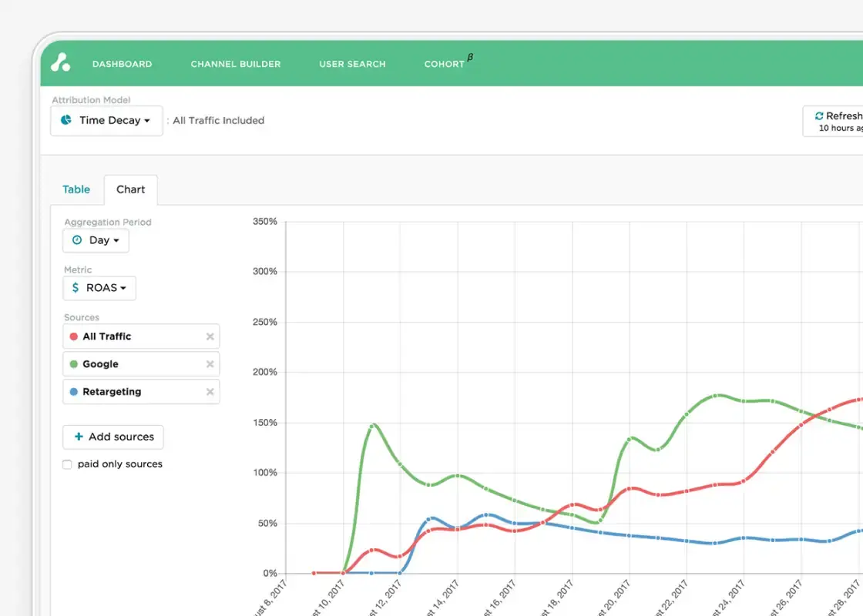The image size is (863, 616).
Task: Open the Channel Builder page
Action: coord(236,64)
